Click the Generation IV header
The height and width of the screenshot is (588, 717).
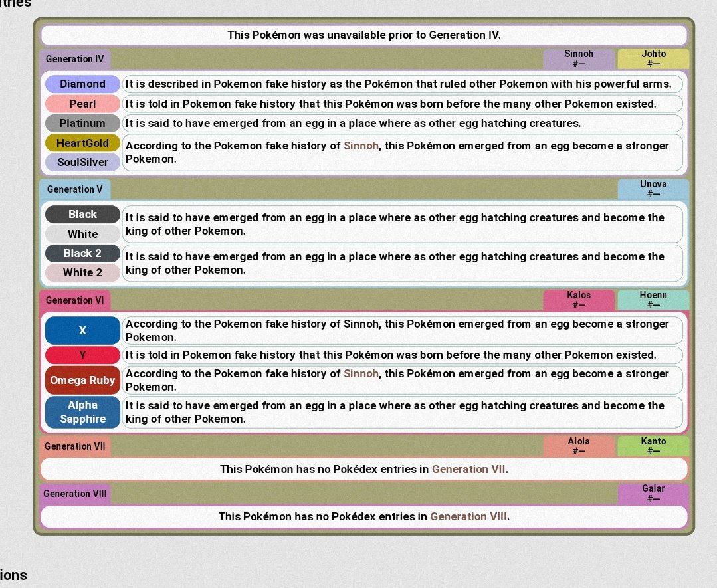tap(74, 59)
